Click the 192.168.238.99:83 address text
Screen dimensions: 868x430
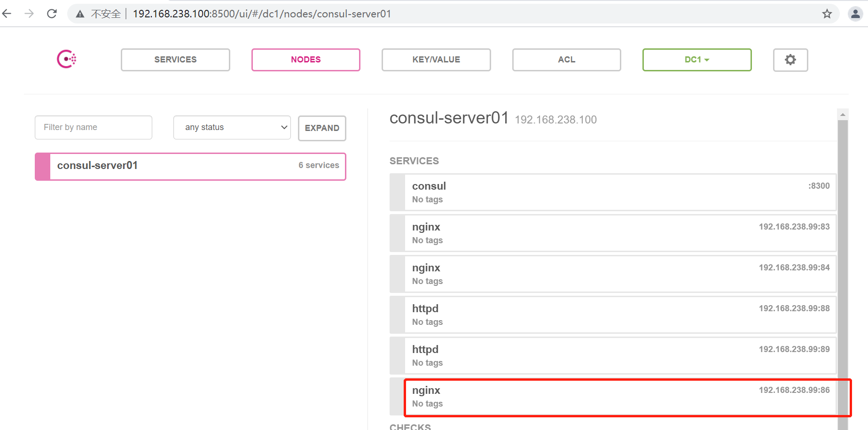794,227
